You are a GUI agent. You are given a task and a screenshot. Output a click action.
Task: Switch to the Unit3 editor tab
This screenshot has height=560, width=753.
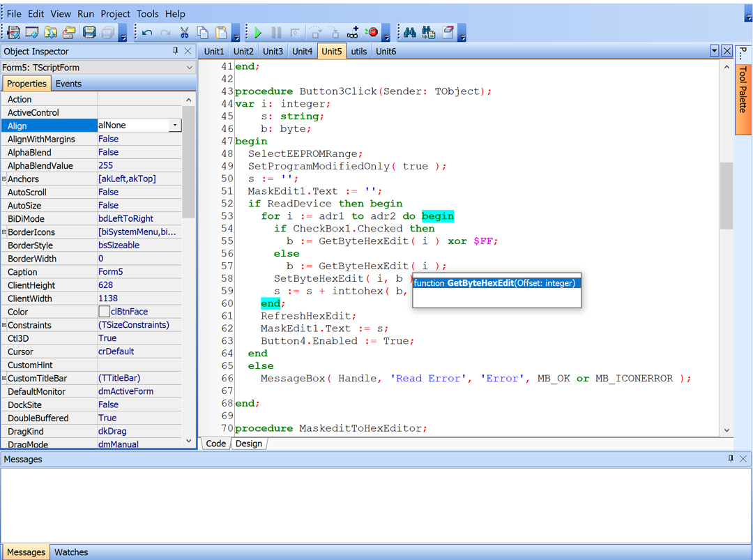(273, 52)
